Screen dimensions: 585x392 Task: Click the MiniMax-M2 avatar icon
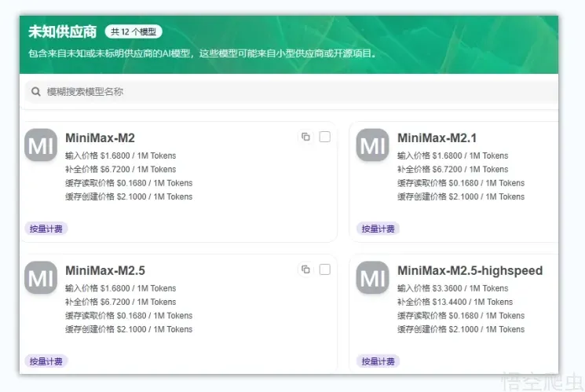tap(41, 145)
